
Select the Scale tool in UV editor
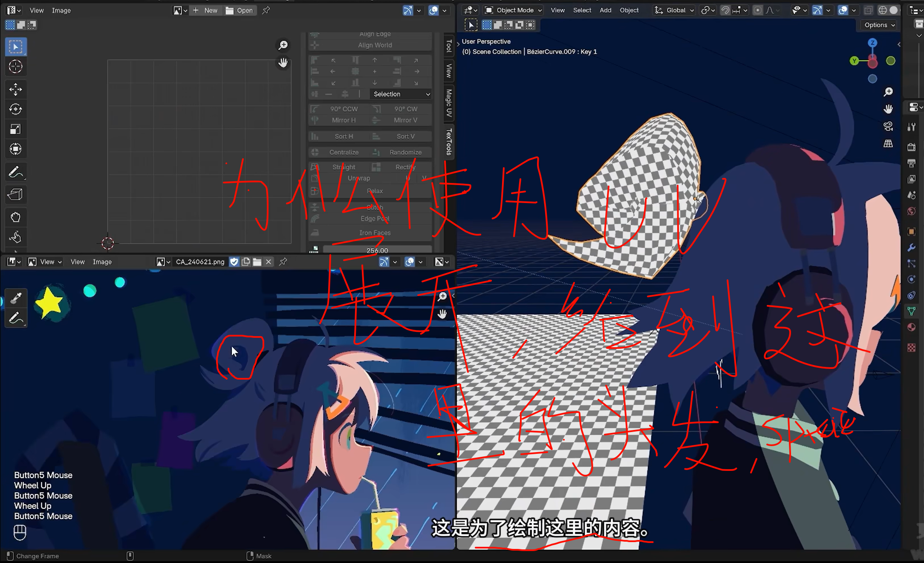point(16,129)
